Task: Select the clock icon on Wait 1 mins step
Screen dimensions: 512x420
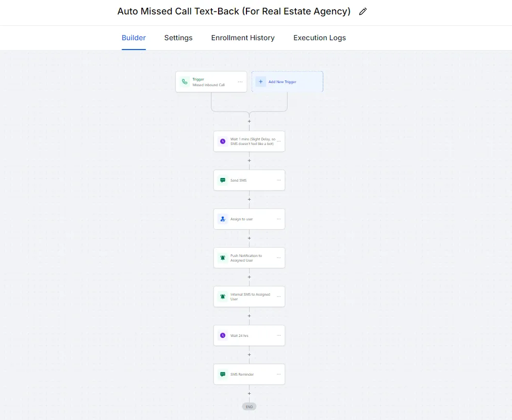Action: pyautogui.click(x=223, y=141)
